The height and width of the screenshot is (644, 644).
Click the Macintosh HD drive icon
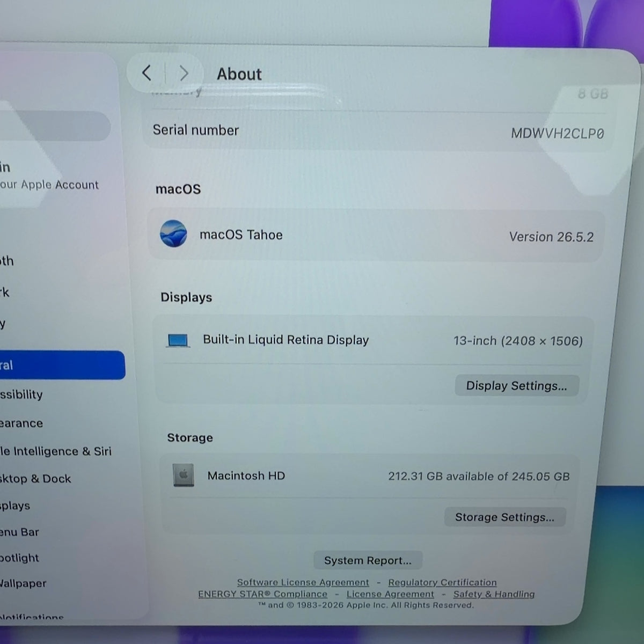183,475
